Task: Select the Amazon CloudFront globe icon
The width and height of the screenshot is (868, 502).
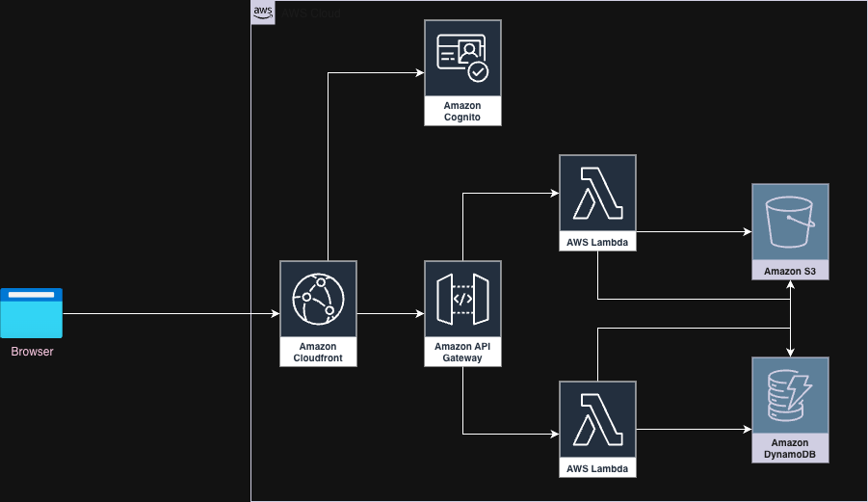Action: click(x=318, y=298)
